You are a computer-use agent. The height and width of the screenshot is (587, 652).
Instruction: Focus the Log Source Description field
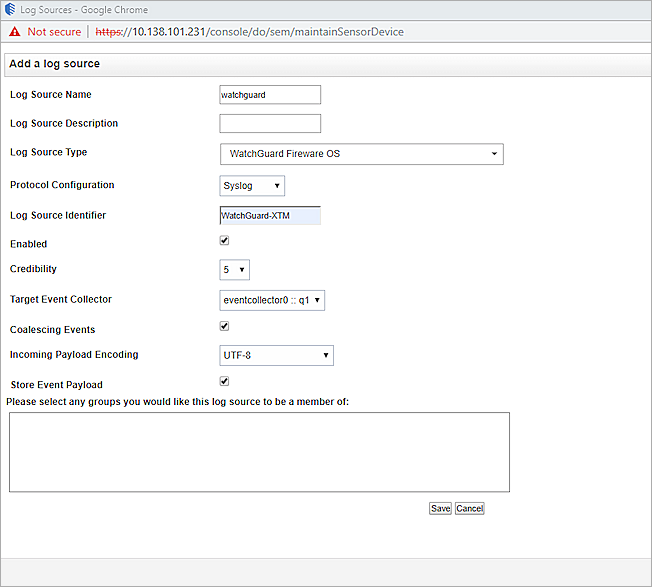coord(270,124)
